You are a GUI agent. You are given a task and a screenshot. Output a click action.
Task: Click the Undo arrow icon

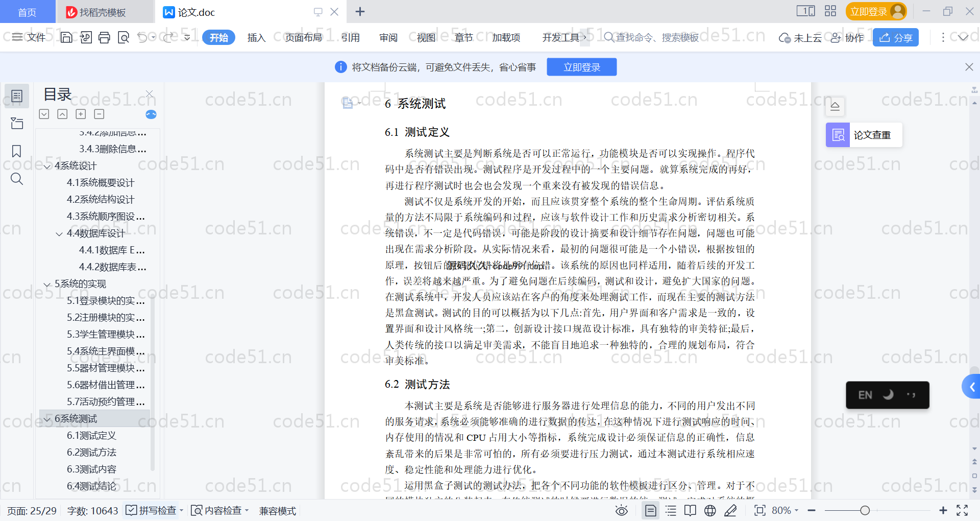pos(142,37)
